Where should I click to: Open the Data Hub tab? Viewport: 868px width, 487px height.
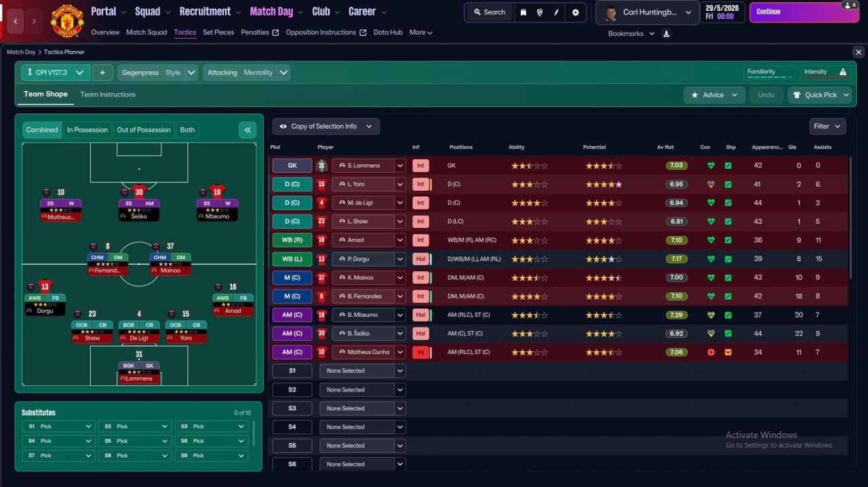pyautogui.click(x=388, y=32)
